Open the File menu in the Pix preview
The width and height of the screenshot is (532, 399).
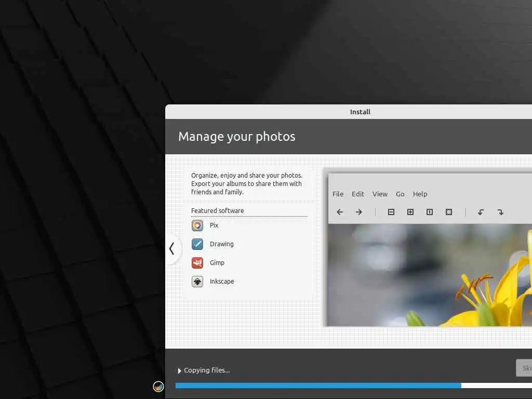pos(338,194)
